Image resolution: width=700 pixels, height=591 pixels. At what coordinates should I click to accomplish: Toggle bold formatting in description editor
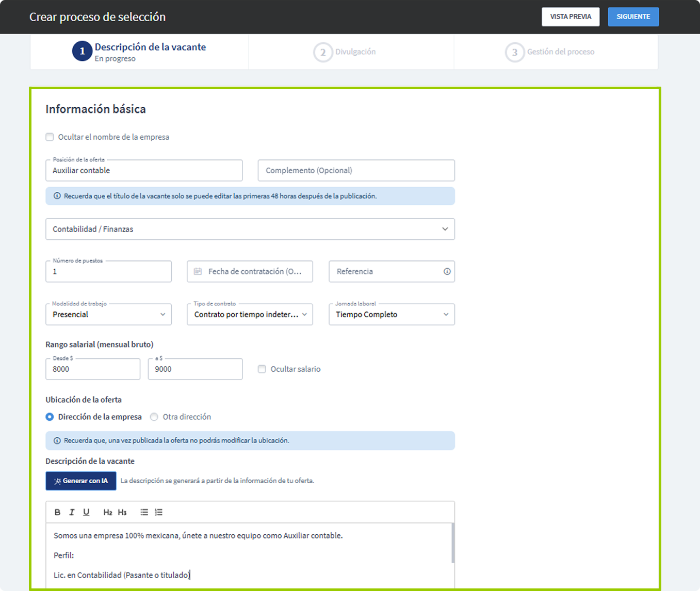(57, 512)
